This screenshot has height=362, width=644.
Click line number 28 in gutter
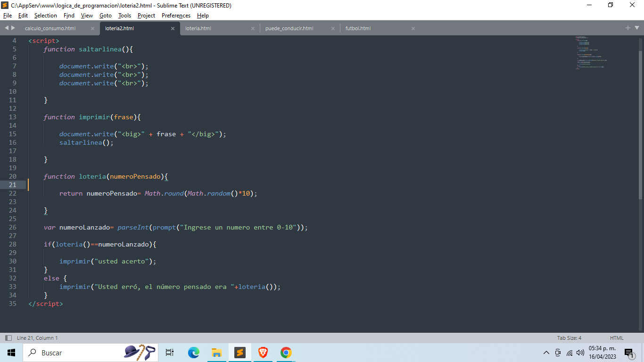pyautogui.click(x=12, y=244)
